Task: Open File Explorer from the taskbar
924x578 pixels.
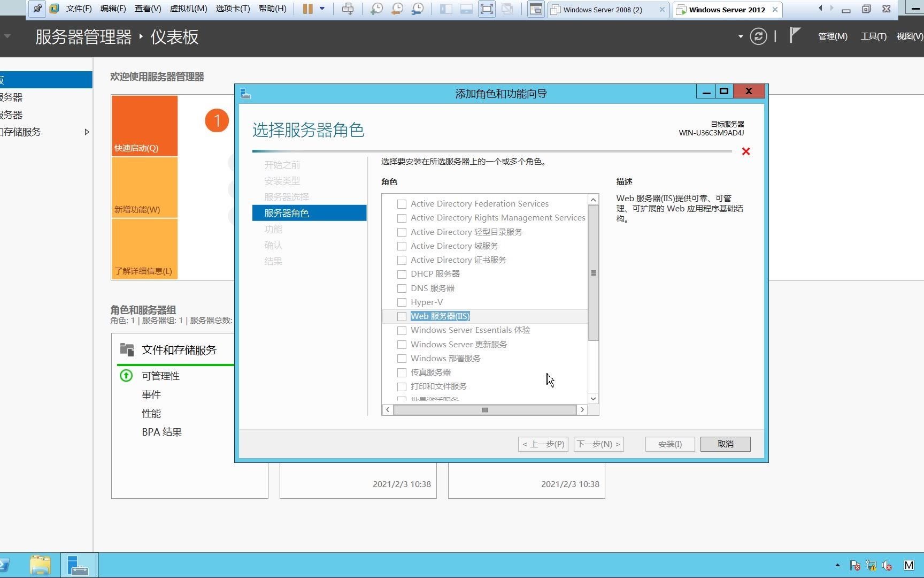Action: pyautogui.click(x=40, y=565)
